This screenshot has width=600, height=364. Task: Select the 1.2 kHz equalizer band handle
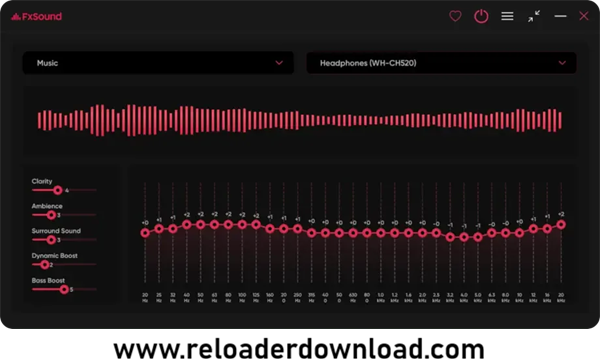click(395, 233)
